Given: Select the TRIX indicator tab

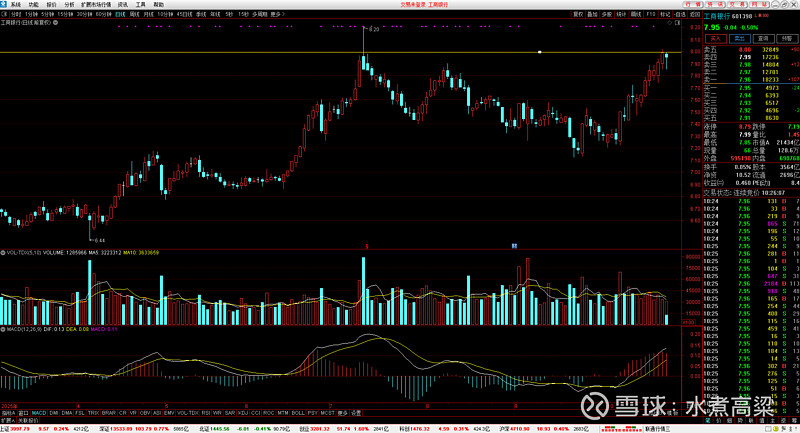Looking at the screenshot, I should pyautogui.click(x=93, y=413).
